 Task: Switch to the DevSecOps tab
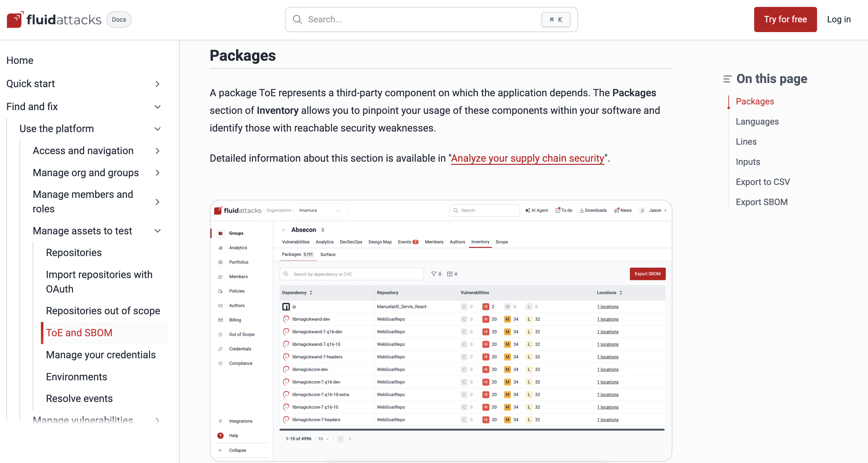pos(351,242)
